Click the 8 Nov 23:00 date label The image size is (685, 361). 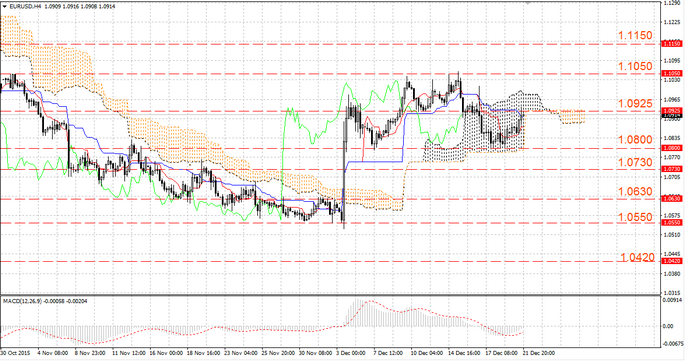point(90,353)
